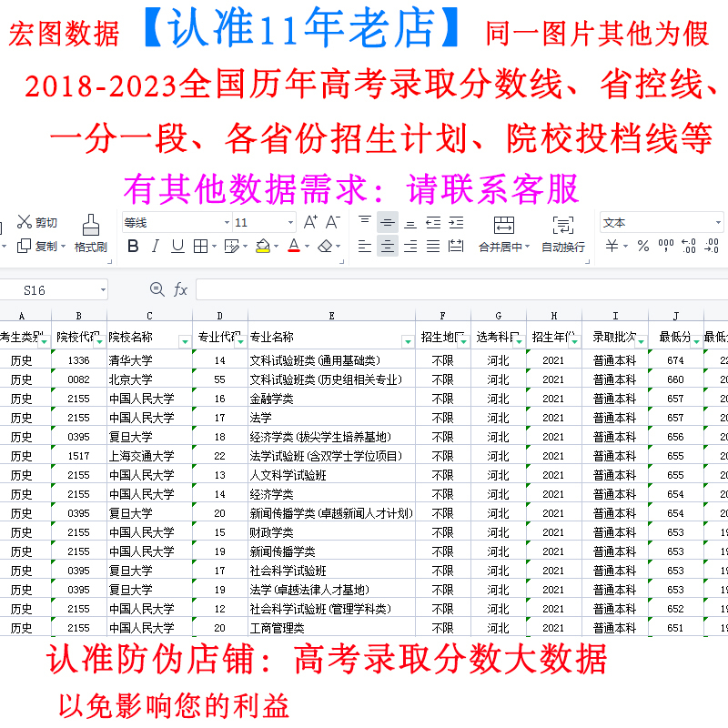Increase font size A+ icon

click(310, 222)
